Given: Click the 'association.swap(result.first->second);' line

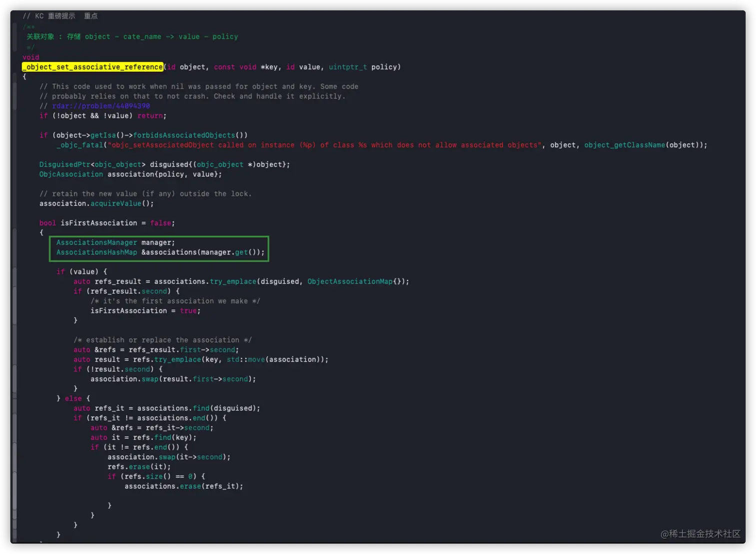Looking at the screenshot, I should [x=173, y=379].
